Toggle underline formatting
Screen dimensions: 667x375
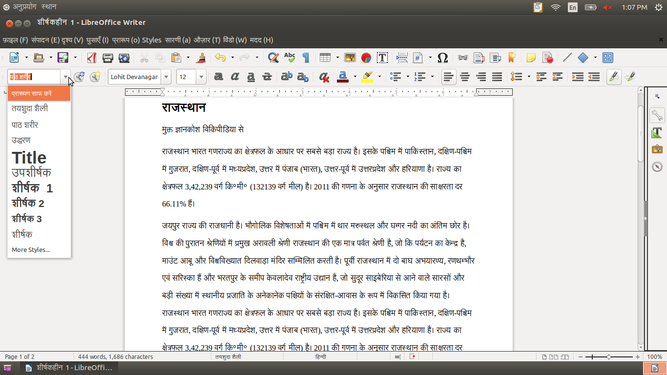pyautogui.click(x=251, y=77)
